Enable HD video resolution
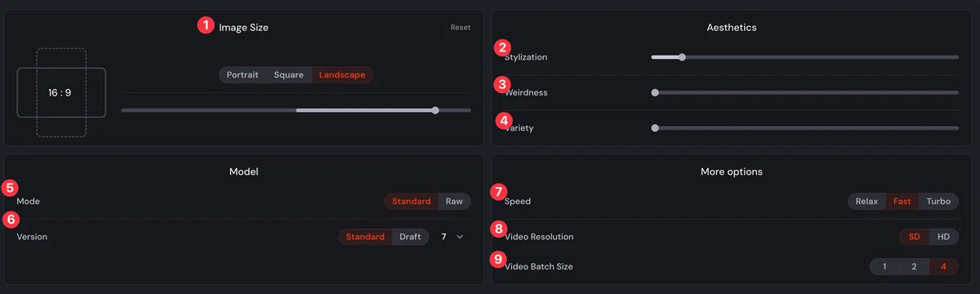 click(943, 237)
